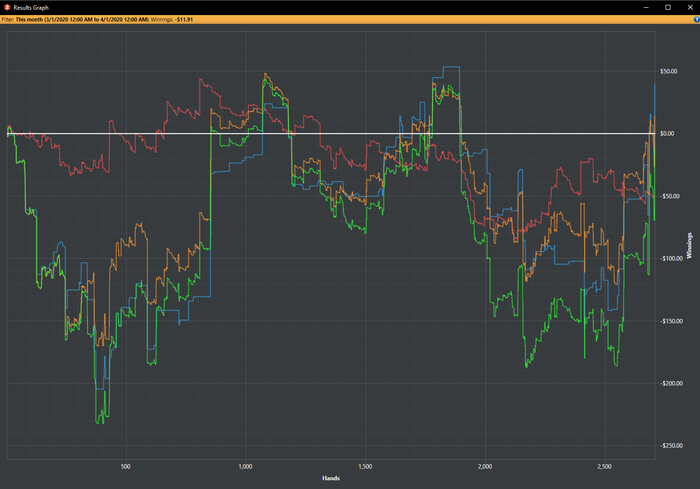
Task: Click the Results Graph app icon in the title bar
Action: coord(7,7)
